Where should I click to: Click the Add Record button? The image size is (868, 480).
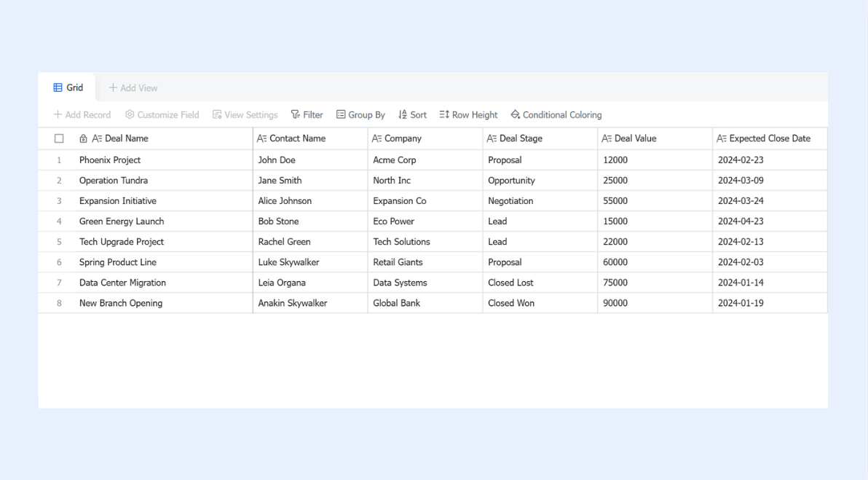tap(82, 114)
